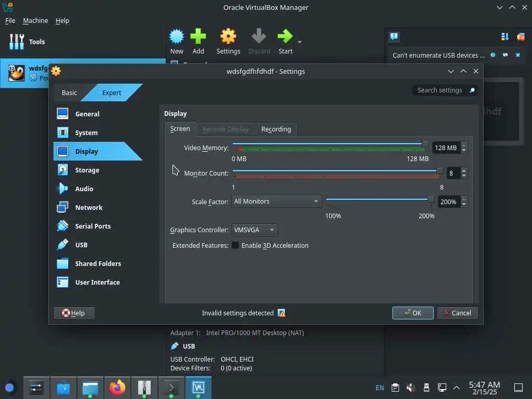
Task: Click the show desktop tray button
Action: click(518, 388)
